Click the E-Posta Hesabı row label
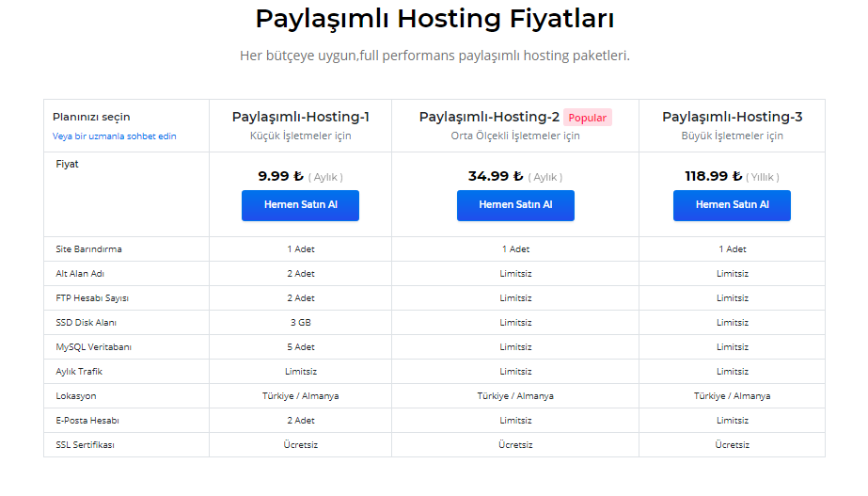Screen dimensions: 868x496 [87, 421]
